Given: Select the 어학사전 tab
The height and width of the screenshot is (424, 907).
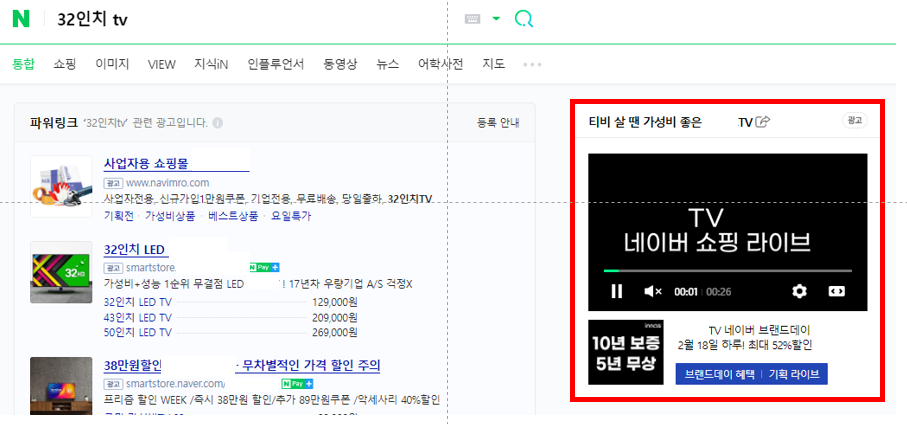Looking at the screenshot, I should [x=440, y=64].
